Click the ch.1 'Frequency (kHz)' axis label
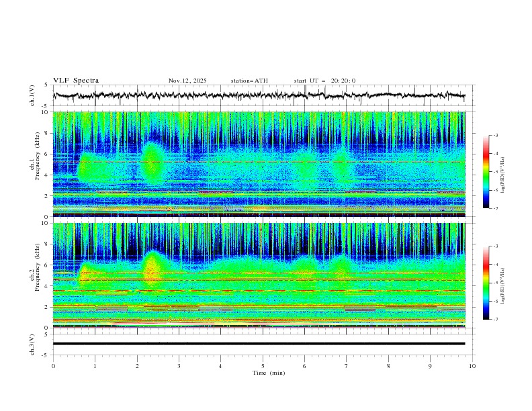Viewport: 532px width, 411px height. pos(38,156)
